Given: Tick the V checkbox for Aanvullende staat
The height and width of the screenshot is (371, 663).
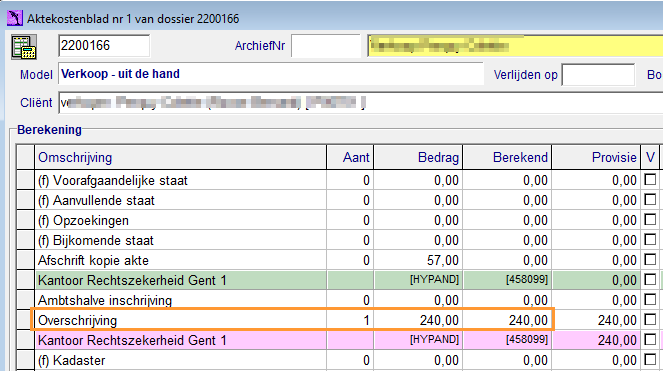Looking at the screenshot, I should click(650, 199).
